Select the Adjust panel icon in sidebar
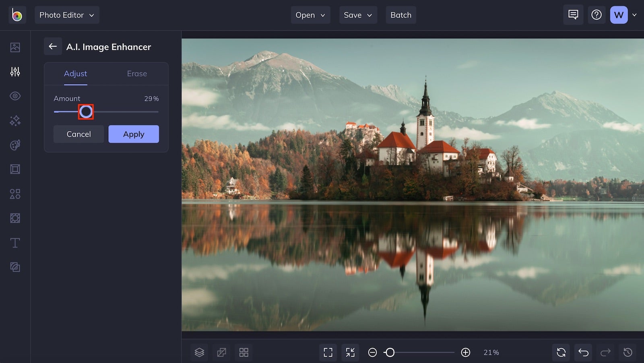 coord(15,72)
